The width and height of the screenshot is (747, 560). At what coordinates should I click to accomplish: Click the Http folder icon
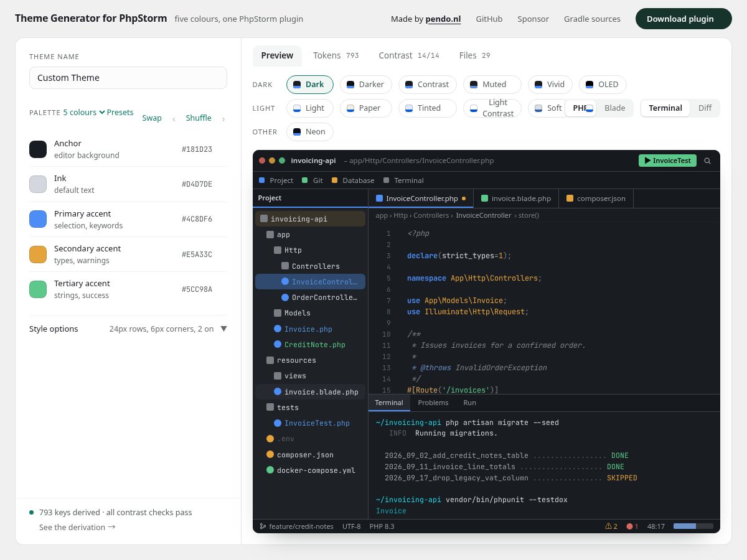tap(278, 250)
